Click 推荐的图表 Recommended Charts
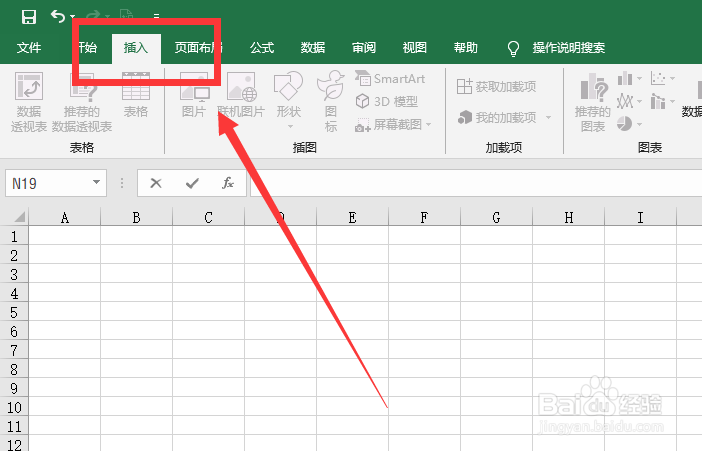The width and height of the screenshot is (702, 451). [593, 102]
